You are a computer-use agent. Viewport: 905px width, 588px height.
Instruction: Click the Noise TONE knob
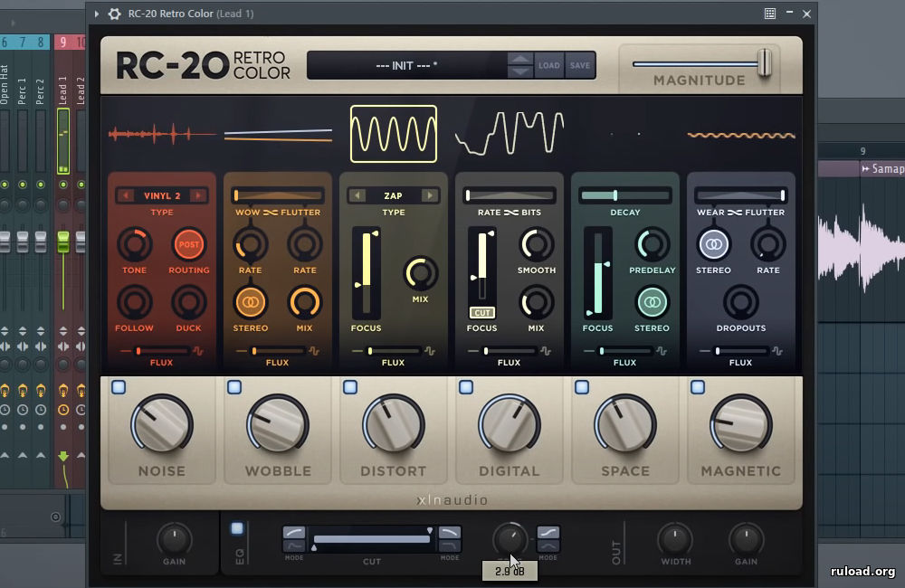click(x=135, y=244)
